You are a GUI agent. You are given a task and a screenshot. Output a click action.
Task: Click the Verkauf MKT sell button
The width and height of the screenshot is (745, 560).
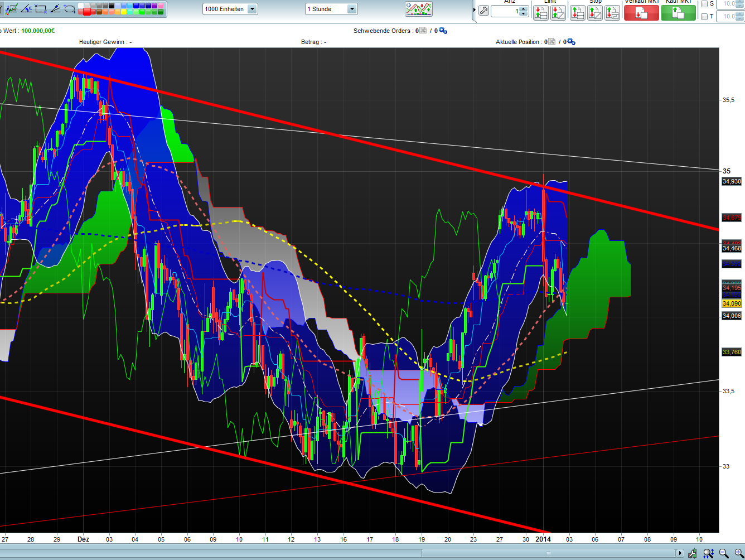tap(641, 12)
